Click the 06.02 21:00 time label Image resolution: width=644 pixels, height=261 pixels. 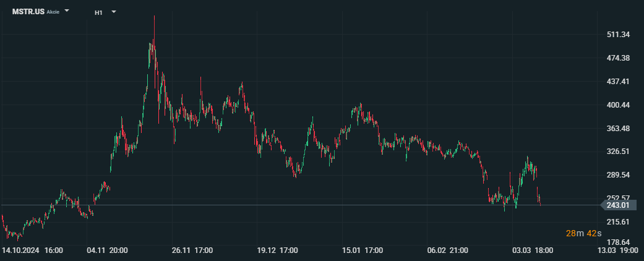[x=448, y=250]
